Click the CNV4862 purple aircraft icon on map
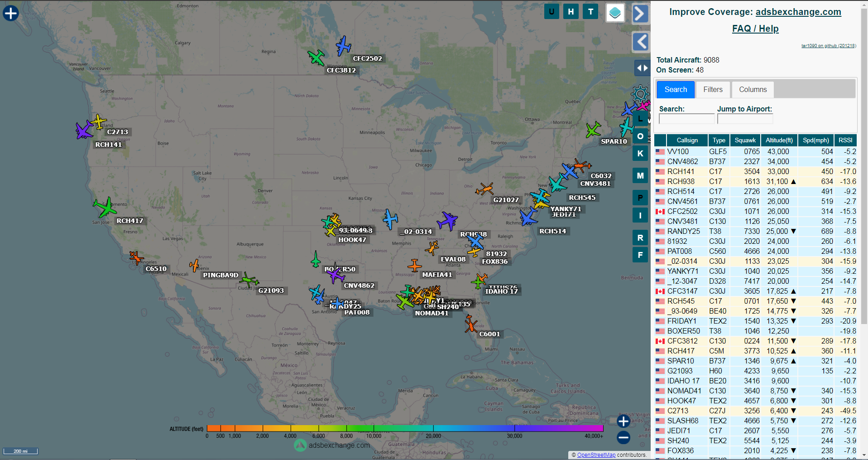Viewport: 868px width, 460px height. (x=336, y=275)
